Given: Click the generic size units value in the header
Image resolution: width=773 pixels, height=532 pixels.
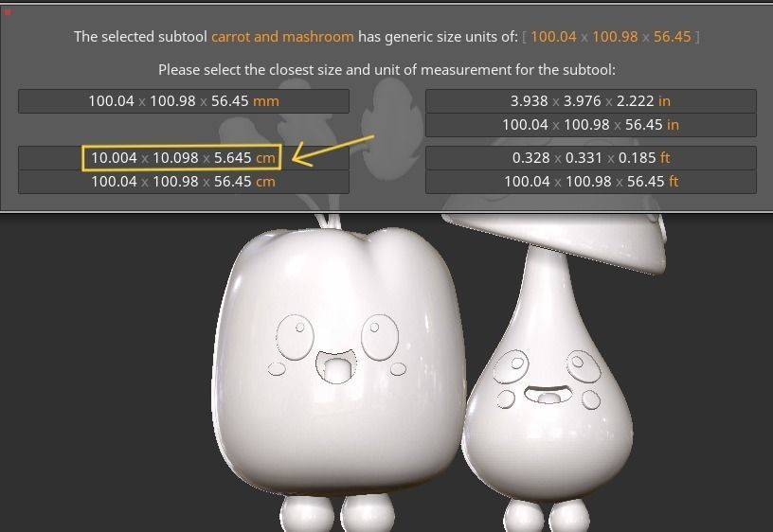Looking at the screenshot, I should (611, 37).
